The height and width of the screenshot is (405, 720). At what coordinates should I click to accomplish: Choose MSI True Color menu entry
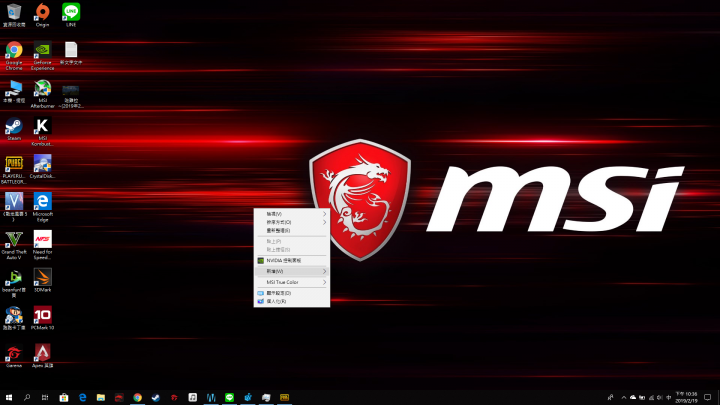292,282
